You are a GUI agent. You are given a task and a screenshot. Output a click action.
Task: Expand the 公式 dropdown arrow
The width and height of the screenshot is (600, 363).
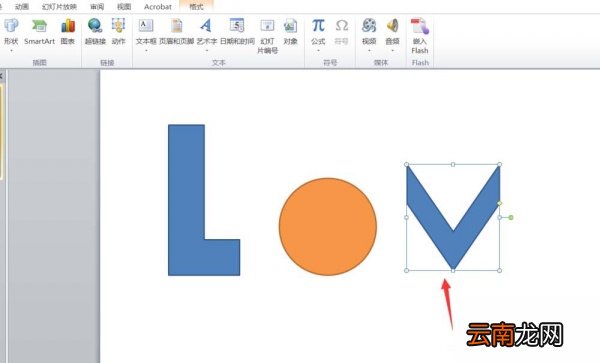click(318, 50)
